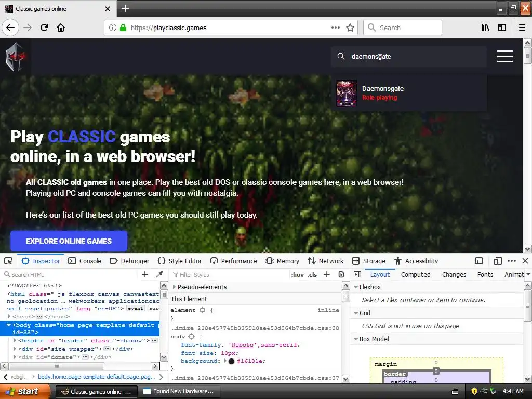Screen dimensions: 532x399
Task: Open the Firefox hamburger menu
Action: [x=522, y=28]
